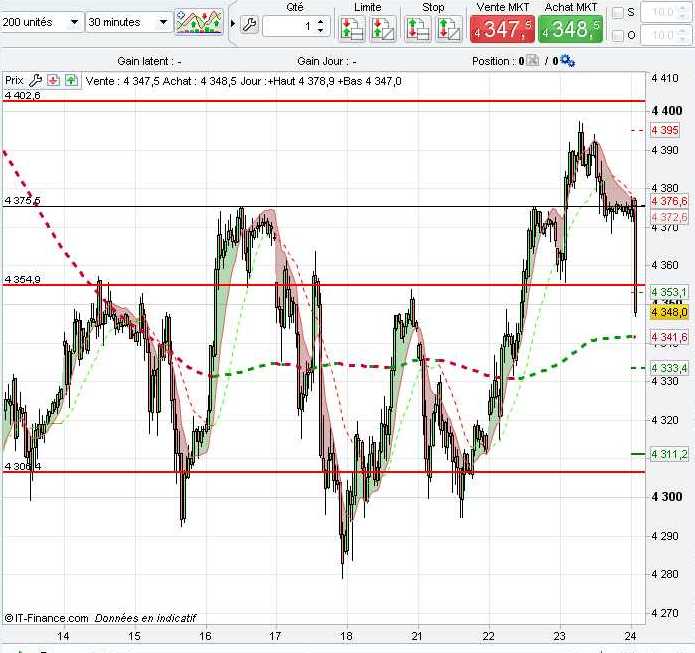Viewport: 695px width, 653px height.
Task: Select the 4 402,6 red horizontal line
Action: pyautogui.click(x=324, y=101)
